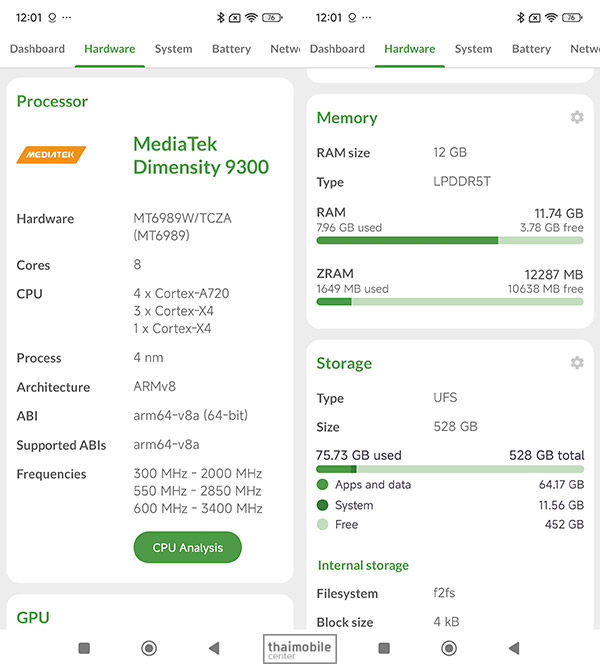The width and height of the screenshot is (600, 667).
Task: Tap 3 x Cortex-X4 CPU line
Action: pos(174,311)
